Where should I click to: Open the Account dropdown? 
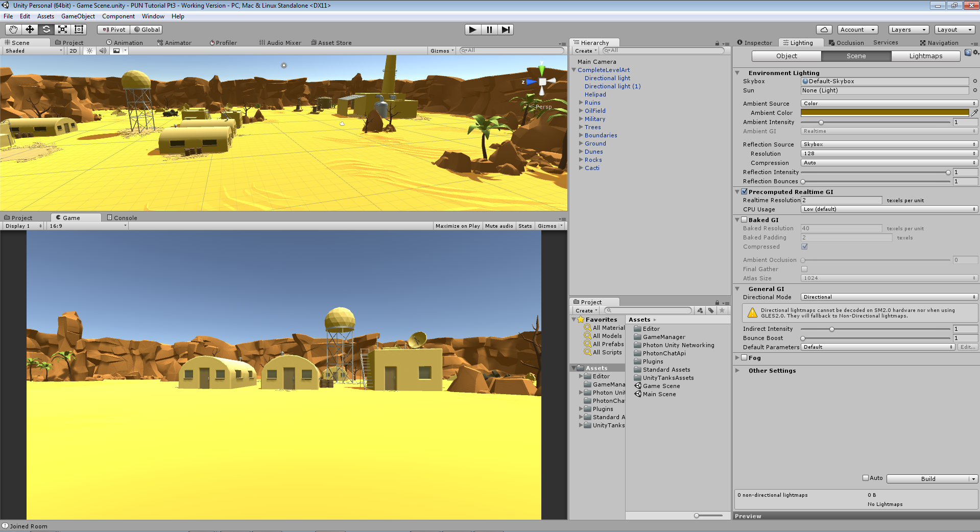[858, 30]
